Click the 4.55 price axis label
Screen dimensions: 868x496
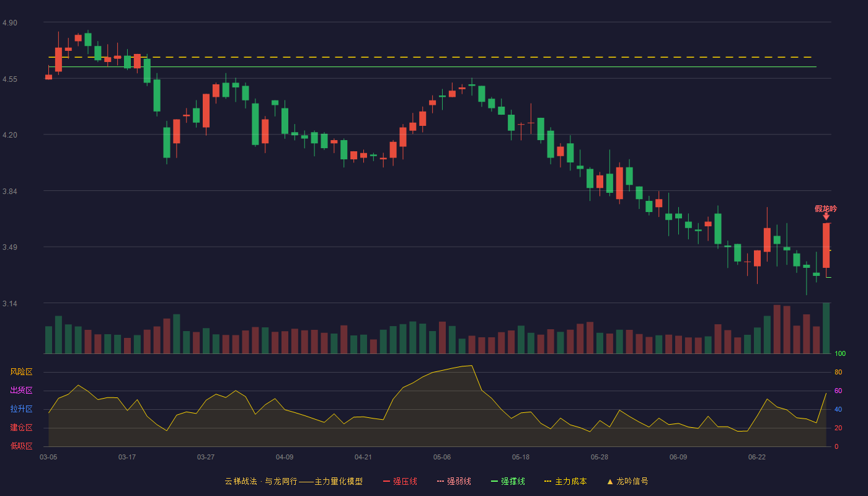tap(10, 79)
